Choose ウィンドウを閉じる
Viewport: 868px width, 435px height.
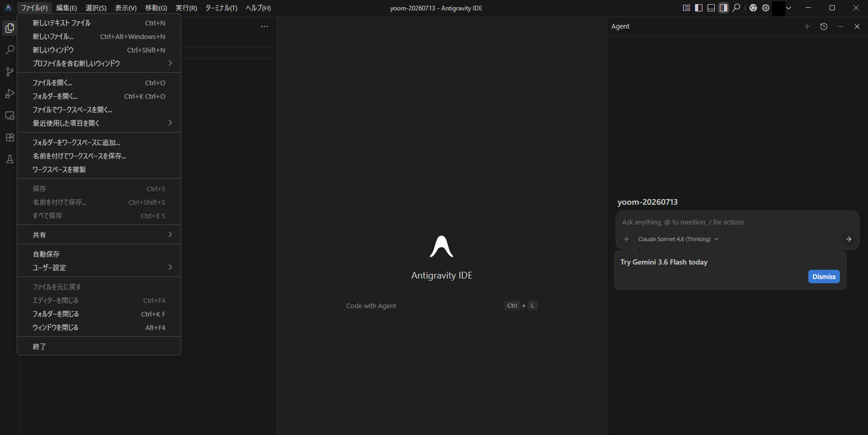coord(99,327)
